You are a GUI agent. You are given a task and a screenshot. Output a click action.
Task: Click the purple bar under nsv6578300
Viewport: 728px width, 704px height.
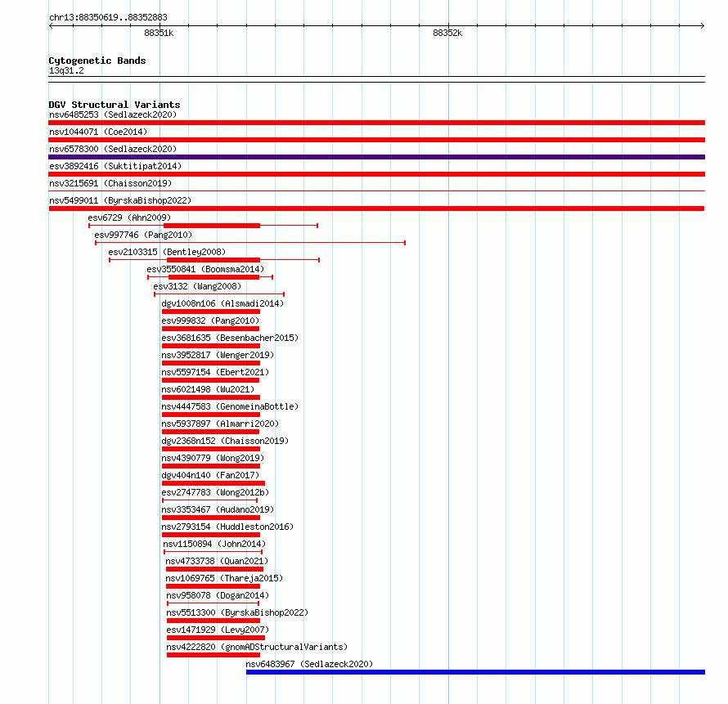(376, 157)
